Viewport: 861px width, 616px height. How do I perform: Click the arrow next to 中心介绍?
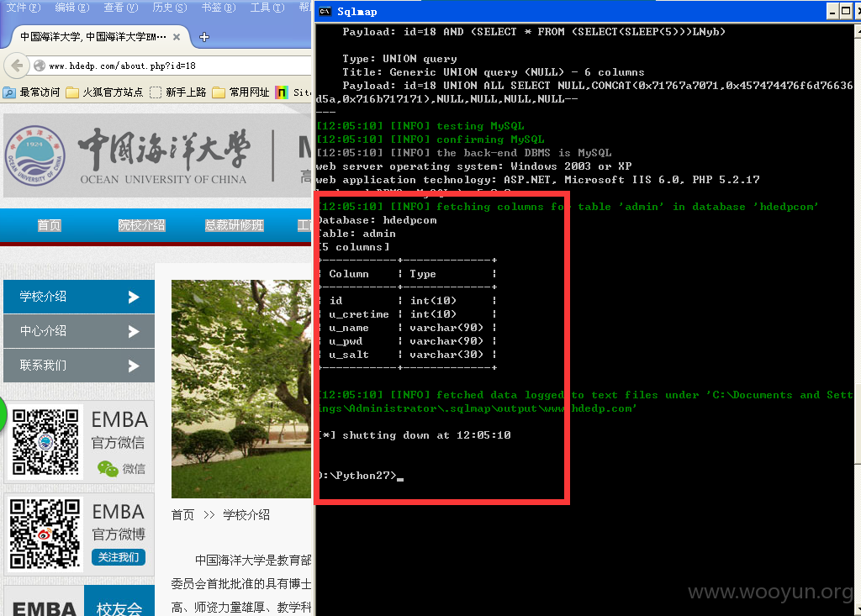pyautogui.click(x=134, y=331)
